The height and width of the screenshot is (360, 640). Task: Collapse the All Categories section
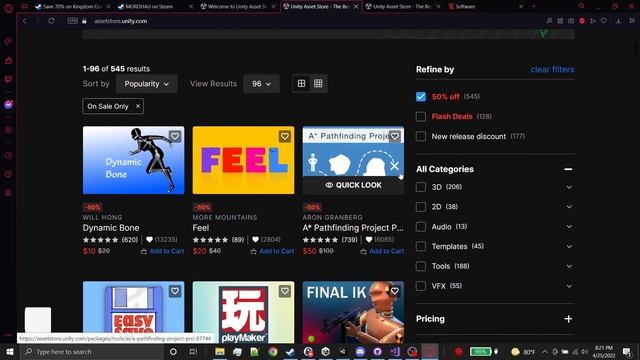pos(568,169)
